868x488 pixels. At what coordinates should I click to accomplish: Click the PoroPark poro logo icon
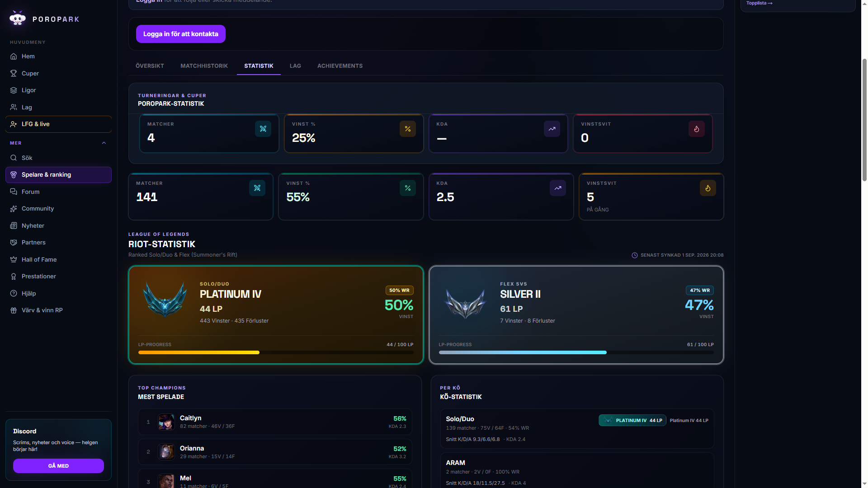(18, 19)
